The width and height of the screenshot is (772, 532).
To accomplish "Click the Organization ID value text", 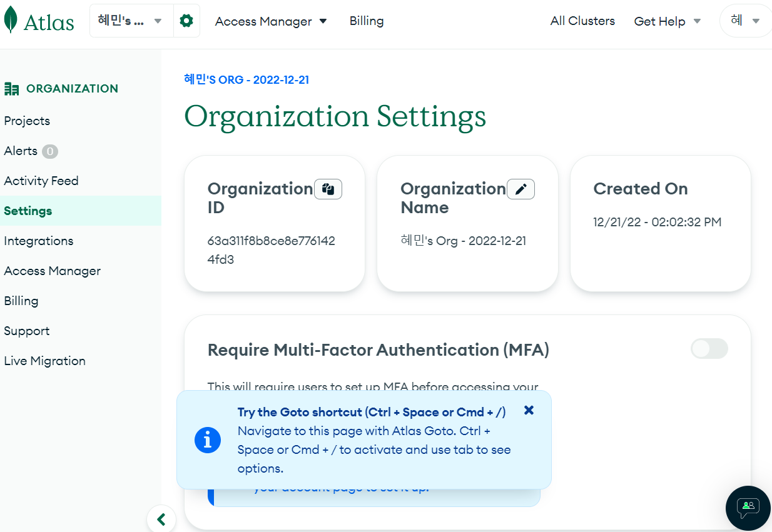I will [x=271, y=250].
